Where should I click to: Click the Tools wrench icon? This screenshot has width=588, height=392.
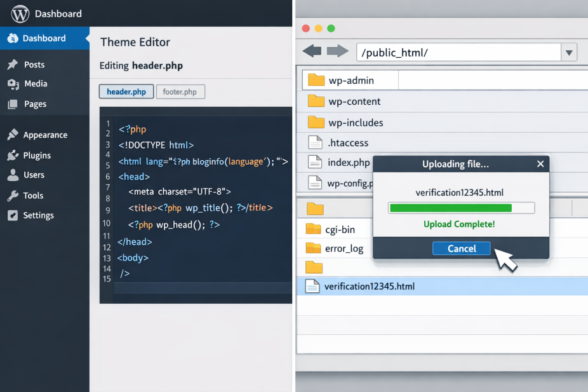[13, 196]
